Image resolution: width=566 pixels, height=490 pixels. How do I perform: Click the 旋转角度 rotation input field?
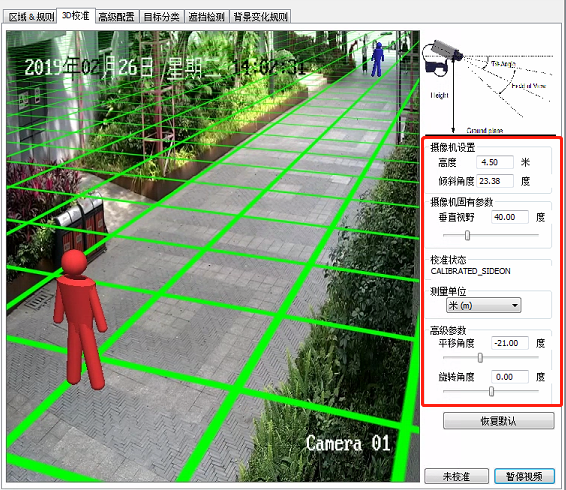point(510,377)
